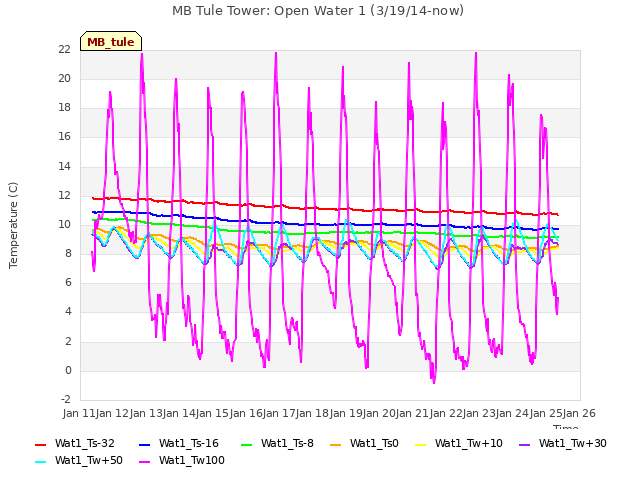Click the magenta Wat1_Tw100 legend swatch
640x480 pixels.
point(145,462)
